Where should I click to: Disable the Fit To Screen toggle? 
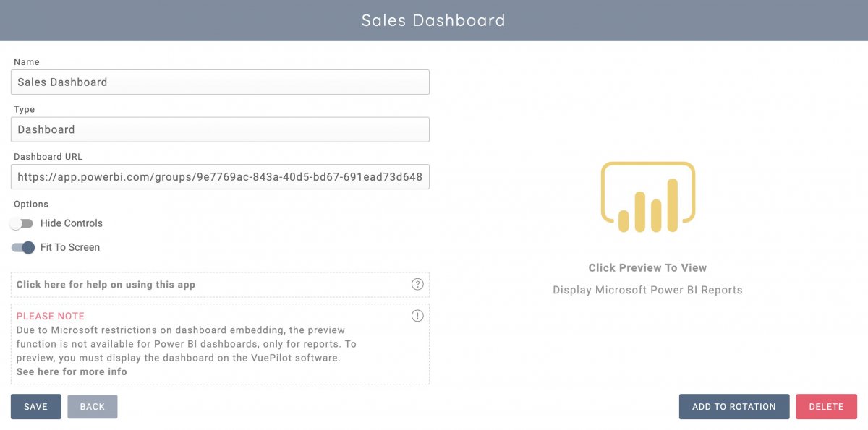click(23, 247)
